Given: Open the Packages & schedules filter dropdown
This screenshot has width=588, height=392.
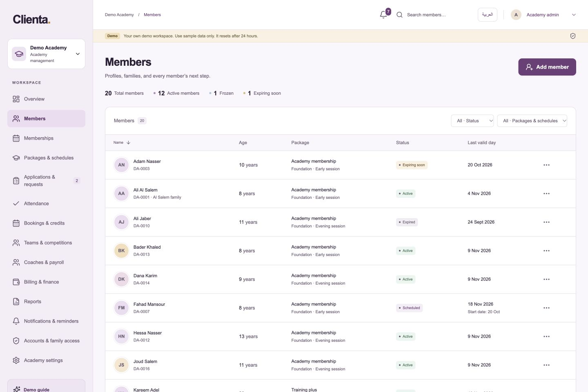Looking at the screenshot, I should [532, 121].
